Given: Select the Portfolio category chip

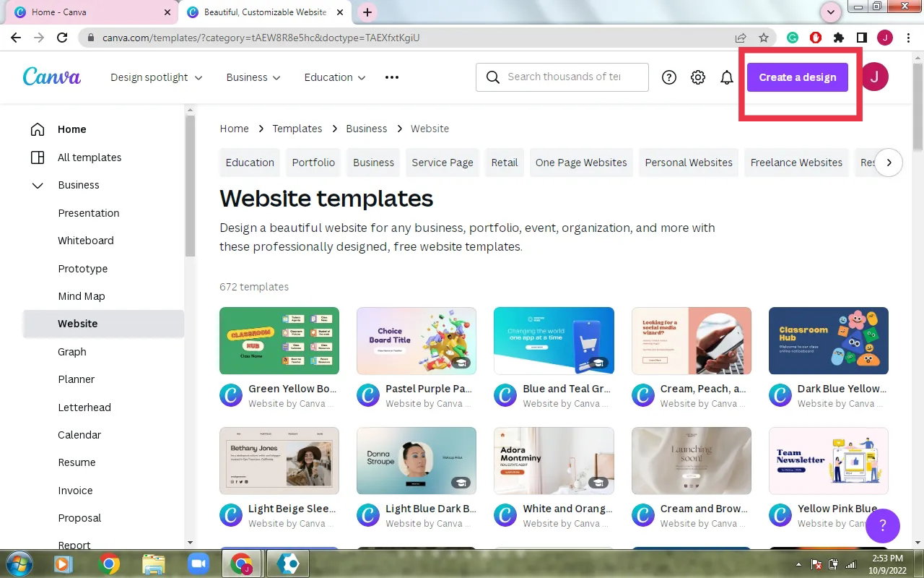Looking at the screenshot, I should point(313,163).
